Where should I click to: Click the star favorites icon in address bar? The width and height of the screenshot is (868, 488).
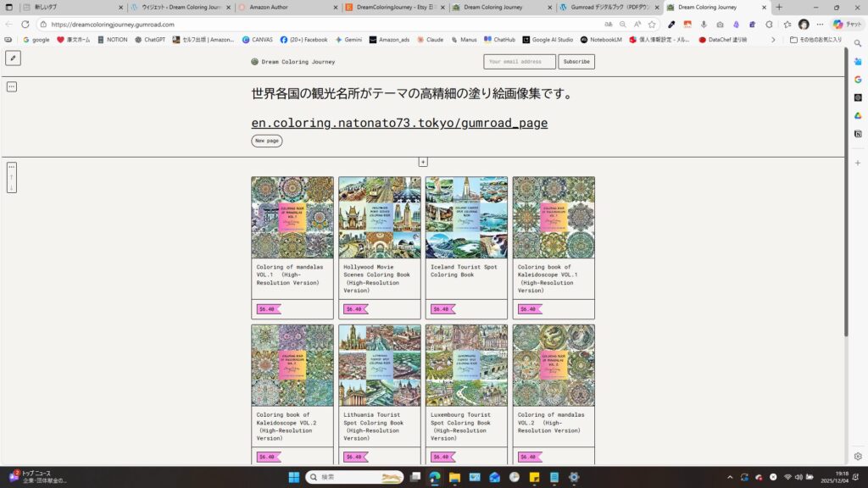click(x=652, y=25)
